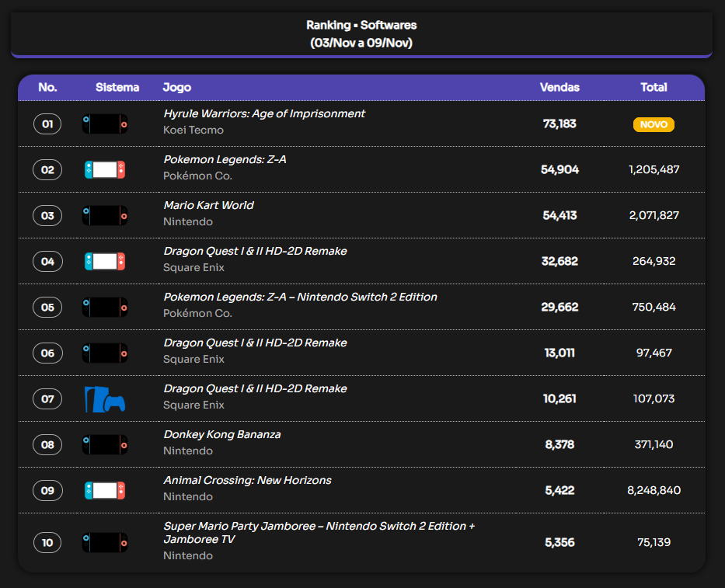Image resolution: width=725 pixels, height=588 pixels.
Task: Click the Switch 2 icon in rank 06 row
Action: click(105, 353)
